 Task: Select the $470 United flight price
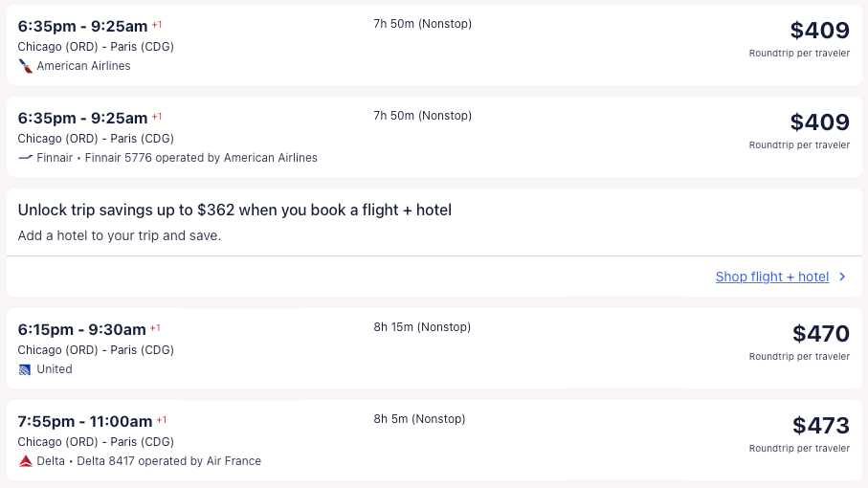pyautogui.click(x=820, y=334)
